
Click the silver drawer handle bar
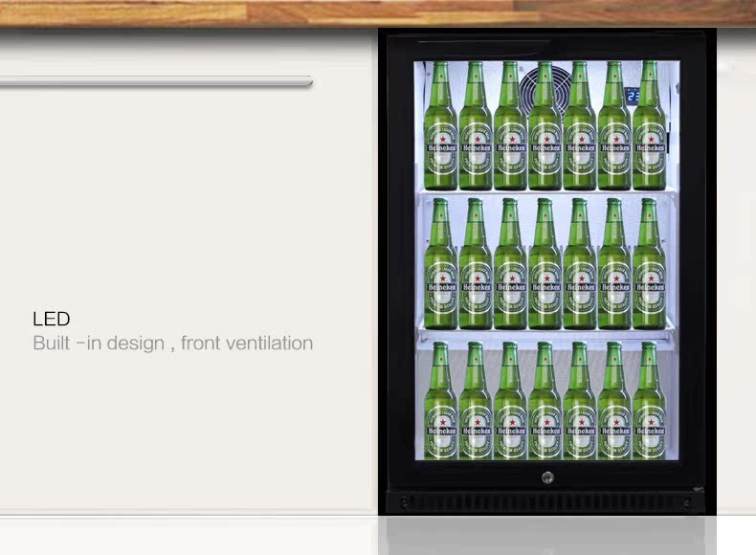tap(156, 81)
